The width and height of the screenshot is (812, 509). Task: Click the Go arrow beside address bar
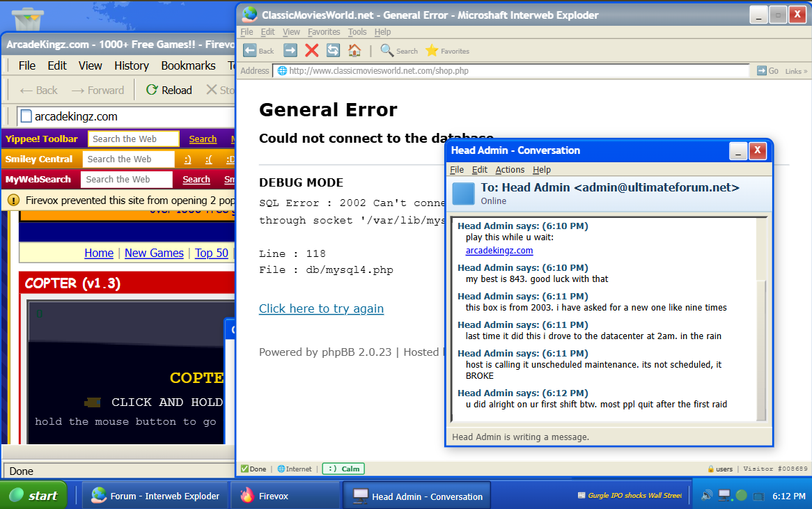(x=762, y=70)
